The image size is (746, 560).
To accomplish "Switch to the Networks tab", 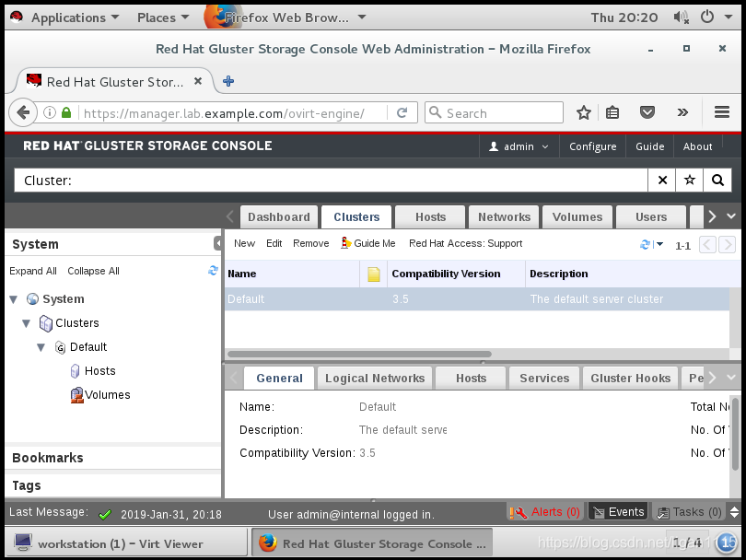I will coord(504,217).
